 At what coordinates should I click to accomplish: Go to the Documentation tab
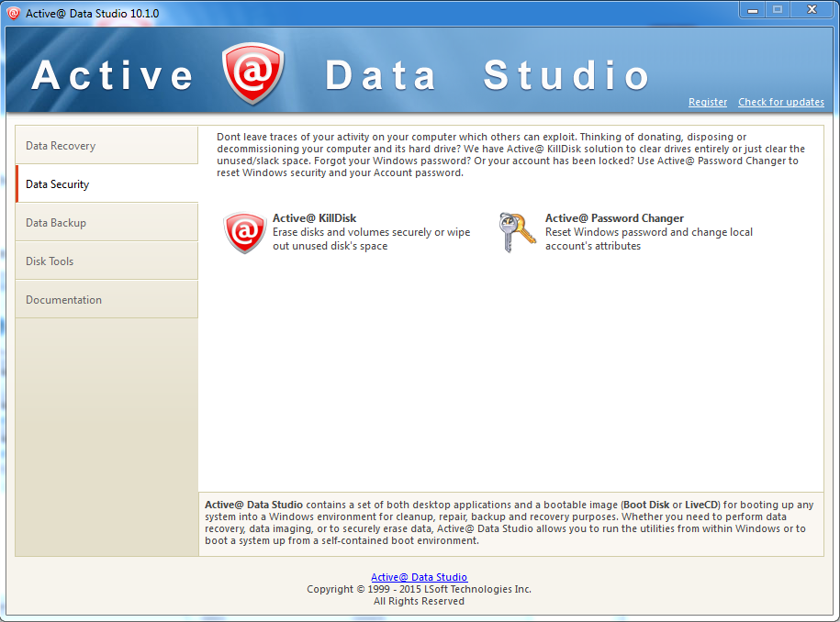pyautogui.click(x=106, y=299)
